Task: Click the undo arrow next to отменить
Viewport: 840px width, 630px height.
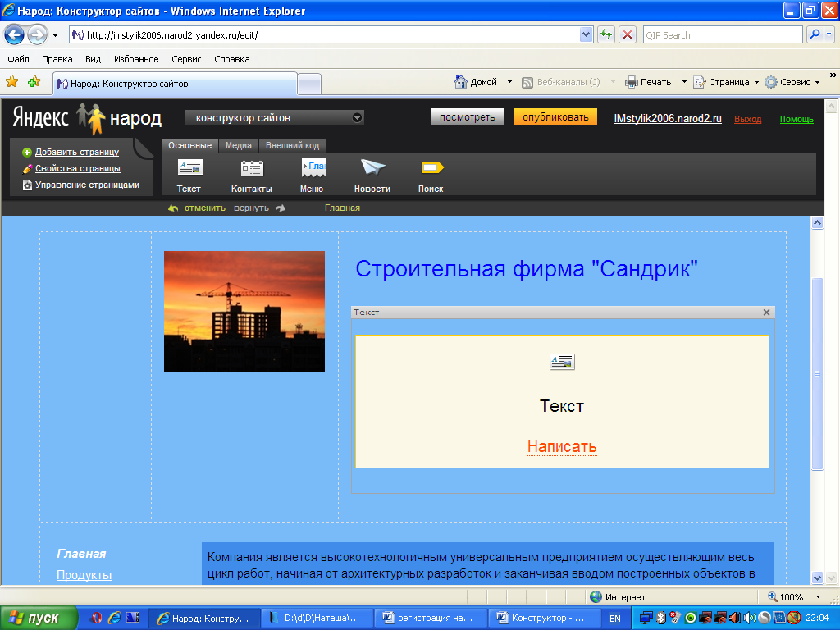Action: pyautogui.click(x=173, y=208)
